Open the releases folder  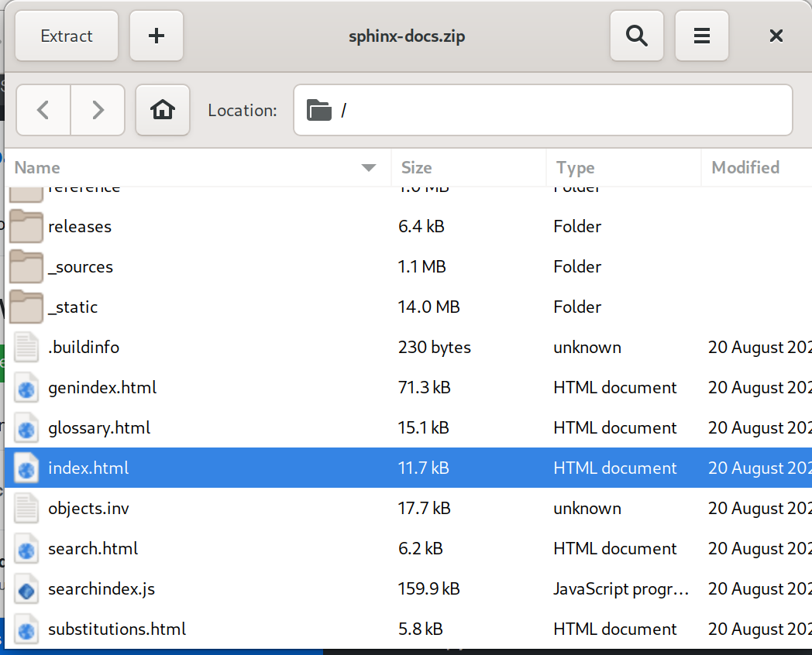80,226
